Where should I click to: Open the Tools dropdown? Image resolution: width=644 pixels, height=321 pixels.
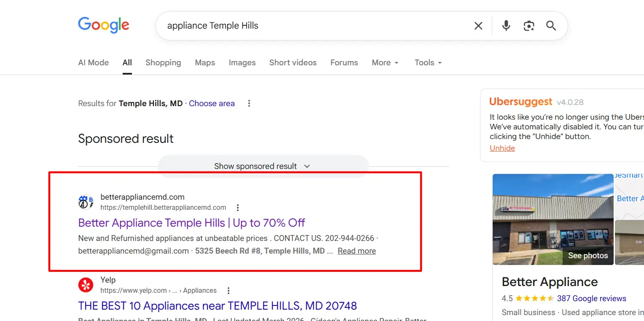(x=428, y=63)
